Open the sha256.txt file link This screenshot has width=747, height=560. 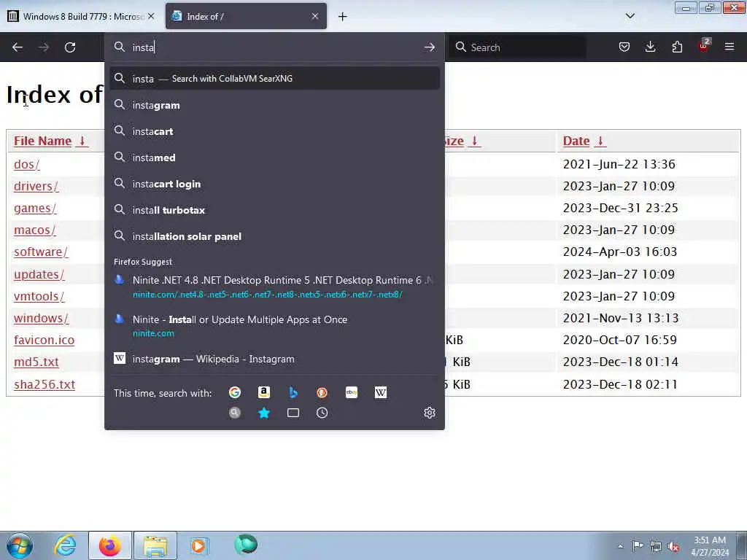[x=44, y=384]
